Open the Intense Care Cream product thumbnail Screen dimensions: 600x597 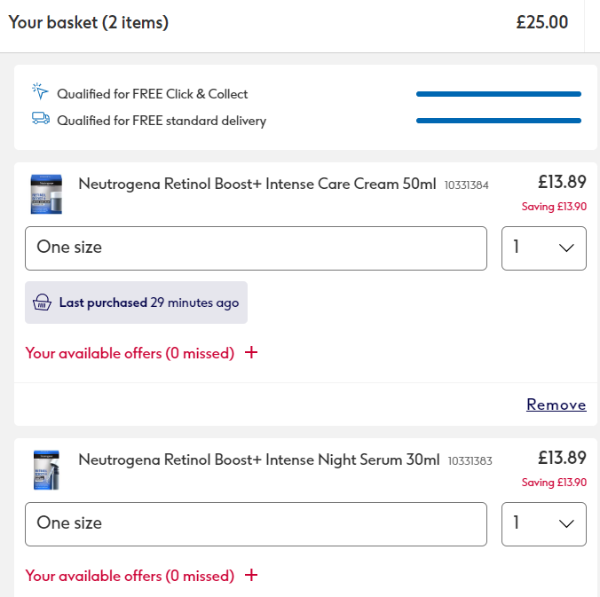(x=47, y=193)
